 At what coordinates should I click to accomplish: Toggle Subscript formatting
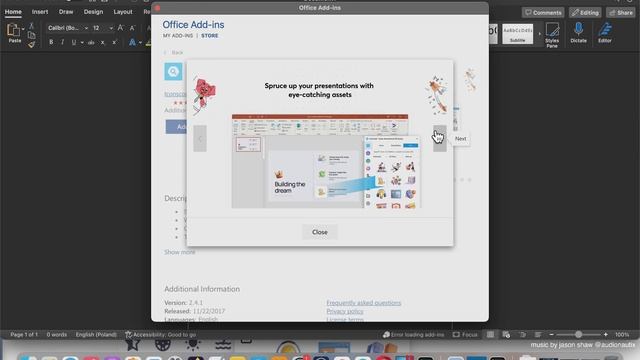pos(103,42)
